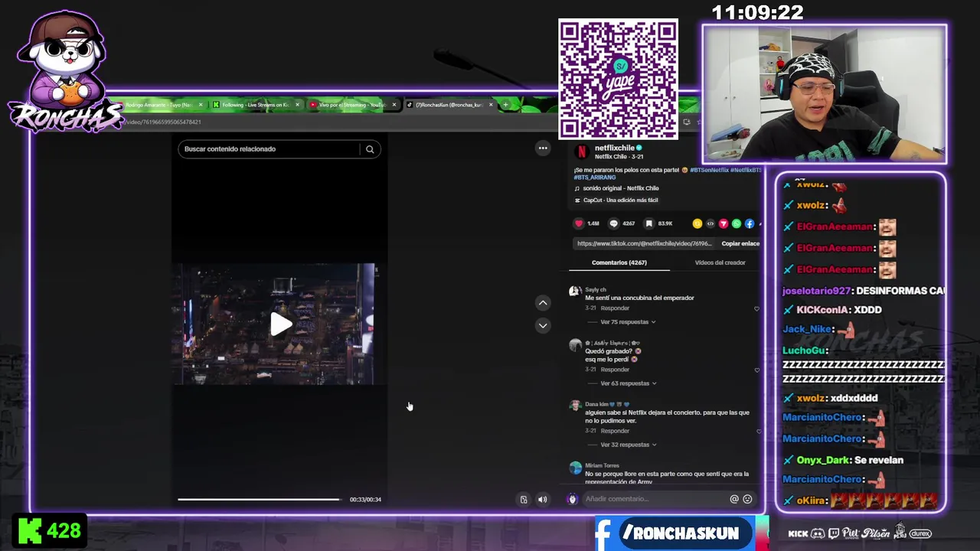Select 'Me sentí una concubina del emperador' comment
This screenshot has width=980, height=551.
click(x=639, y=298)
